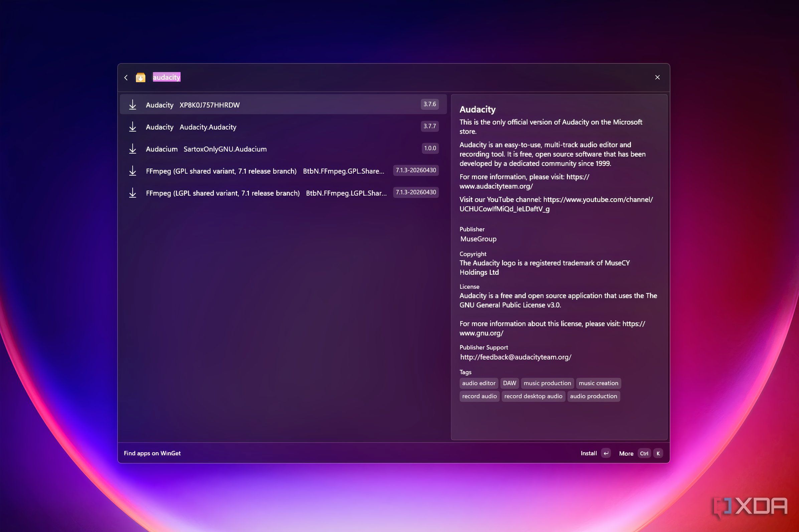Click the 3.7.6 version badge
The image size is (799, 532).
430,104
